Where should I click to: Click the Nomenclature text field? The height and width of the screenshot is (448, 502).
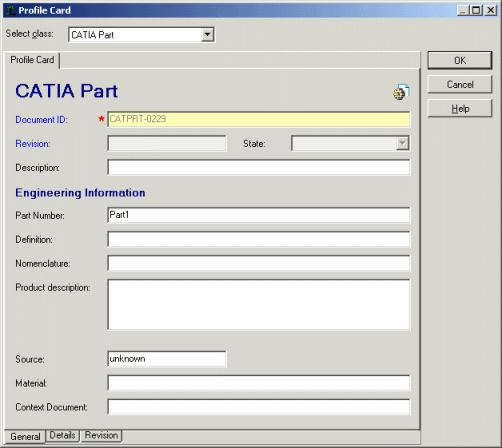coord(259,263)
